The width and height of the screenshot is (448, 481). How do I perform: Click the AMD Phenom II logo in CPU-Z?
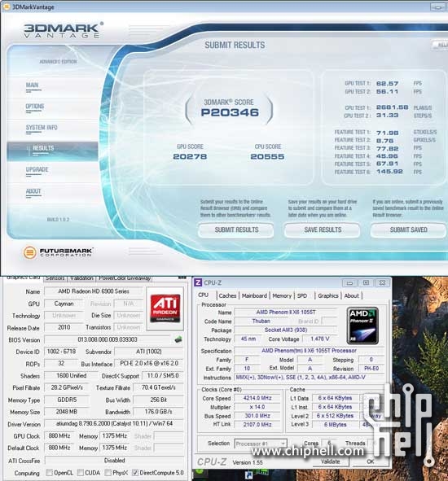tap(362, 326)
